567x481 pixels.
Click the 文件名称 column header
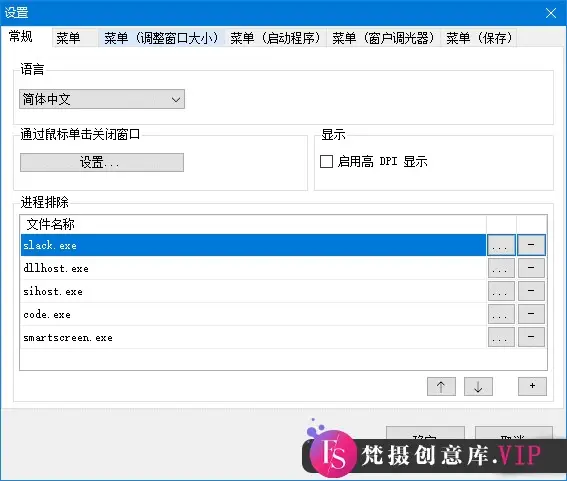(253, 224)
